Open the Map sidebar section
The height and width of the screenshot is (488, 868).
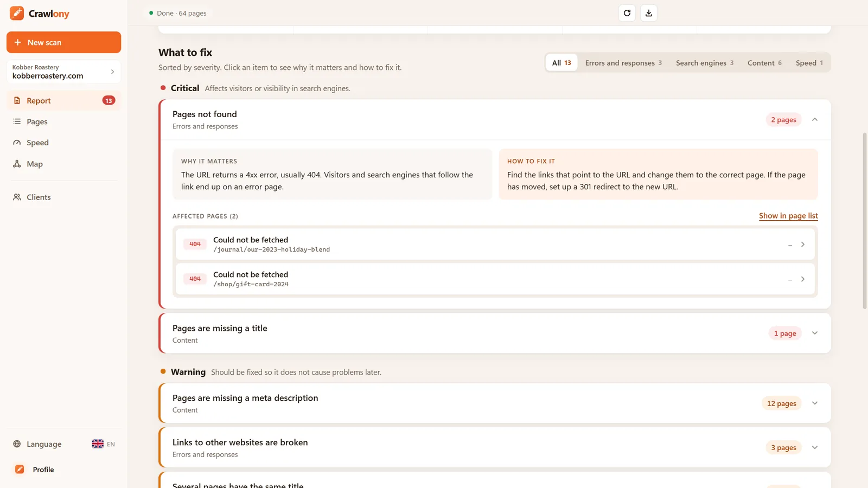click(63, 164)
